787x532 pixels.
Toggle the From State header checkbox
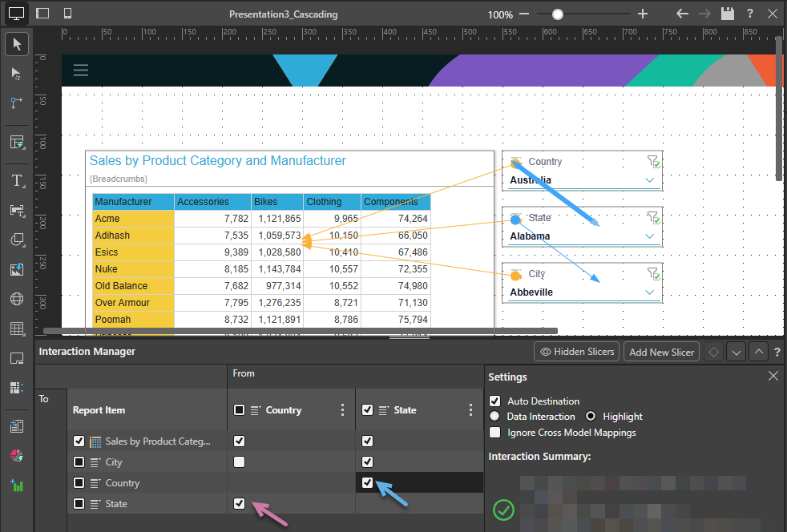click(367, 410)
